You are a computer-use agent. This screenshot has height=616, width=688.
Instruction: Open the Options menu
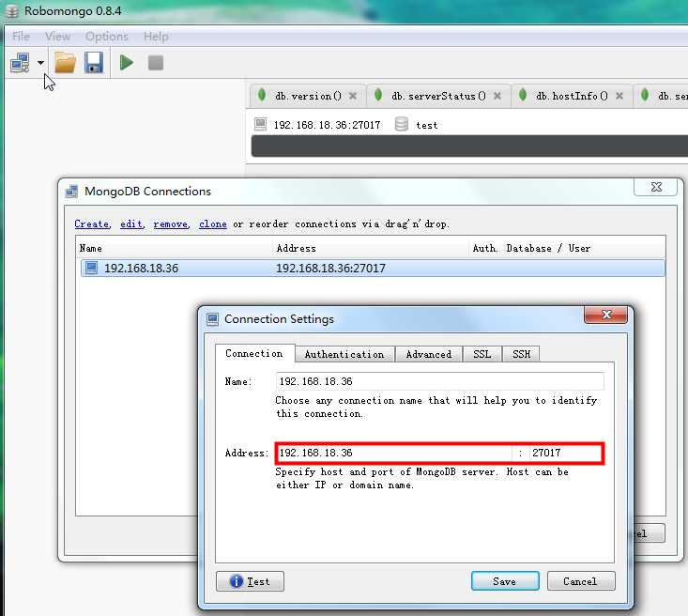pos(107,36)
